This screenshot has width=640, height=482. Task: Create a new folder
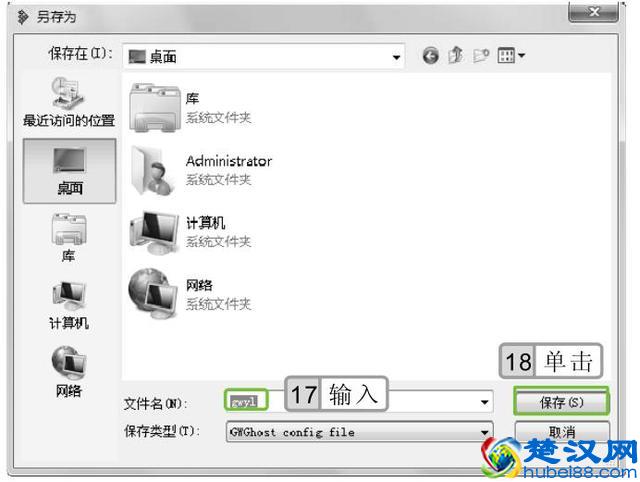(x=481, y=56)
